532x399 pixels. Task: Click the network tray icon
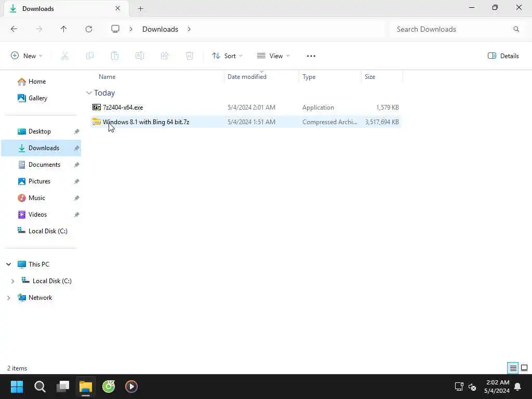pos(459,387)
